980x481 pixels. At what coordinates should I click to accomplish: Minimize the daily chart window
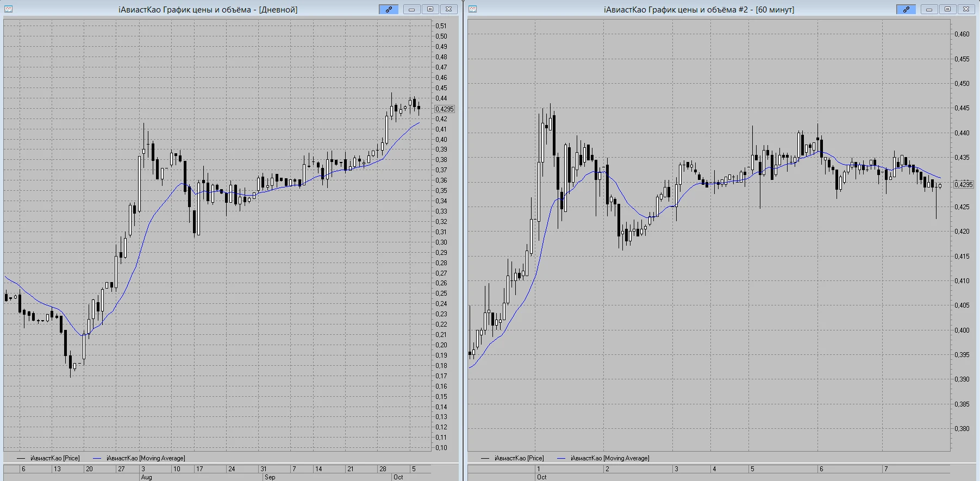click(411, 9)
